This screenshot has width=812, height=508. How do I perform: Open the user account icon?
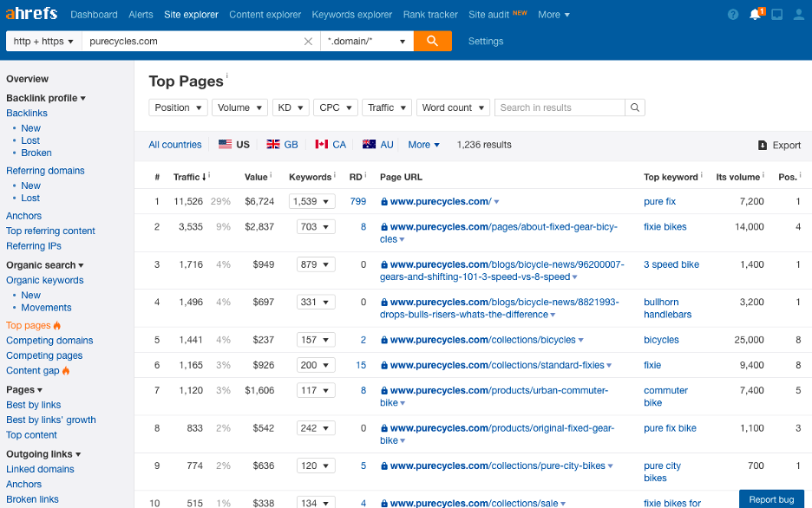tap(799, 15)
